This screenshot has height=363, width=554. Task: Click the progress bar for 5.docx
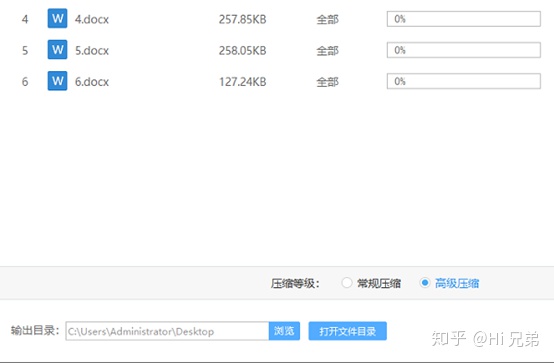pos(464,50)
